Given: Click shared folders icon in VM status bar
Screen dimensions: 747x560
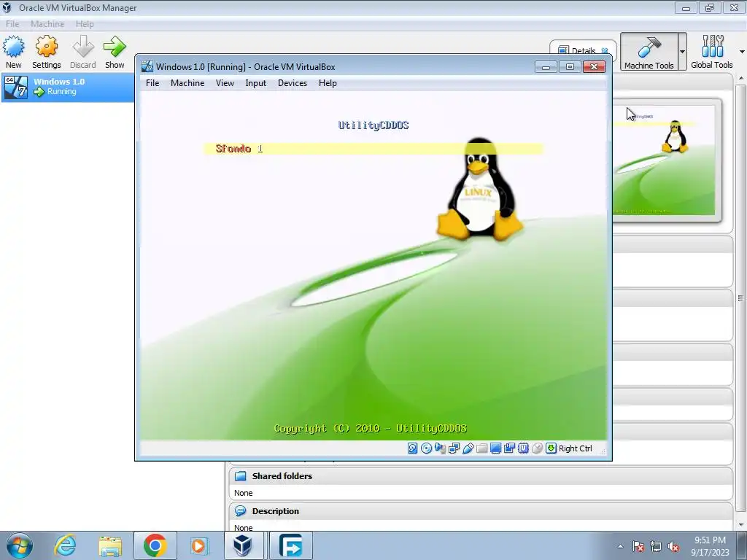Looking at the screenshot, I should point(481,448).
